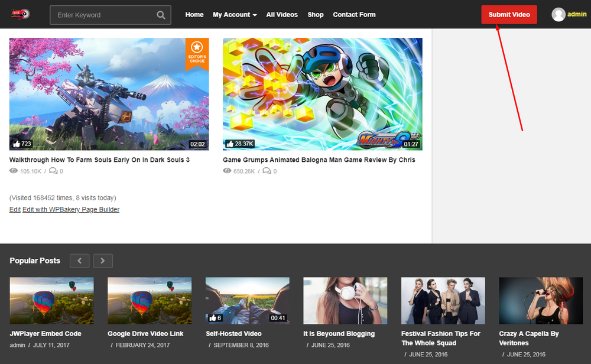Open Walkthrough Dark Souls 3 video title

(99, 160)
